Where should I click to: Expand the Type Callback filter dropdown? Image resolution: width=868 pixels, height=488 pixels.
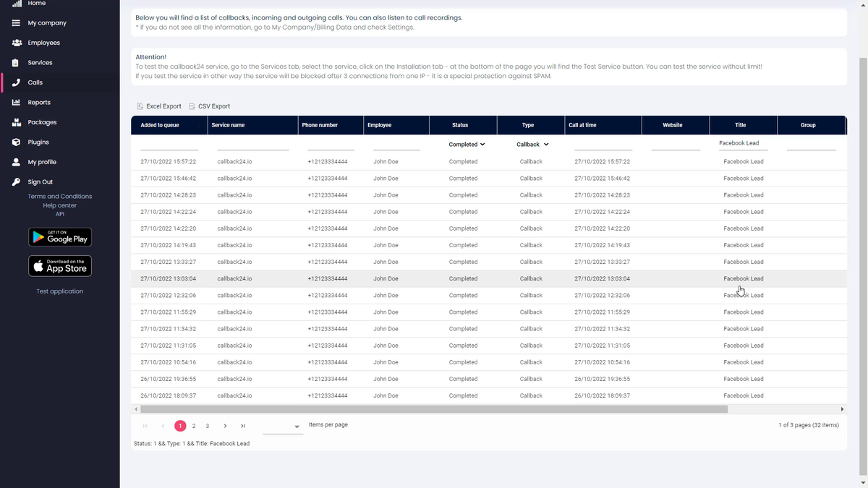coord(532,145)
